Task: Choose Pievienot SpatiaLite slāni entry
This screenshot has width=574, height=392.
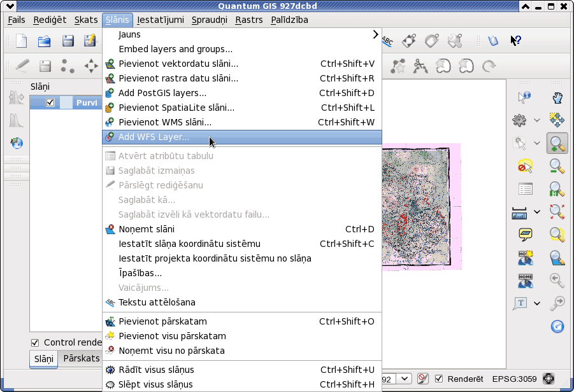Action: pos(242,108)
